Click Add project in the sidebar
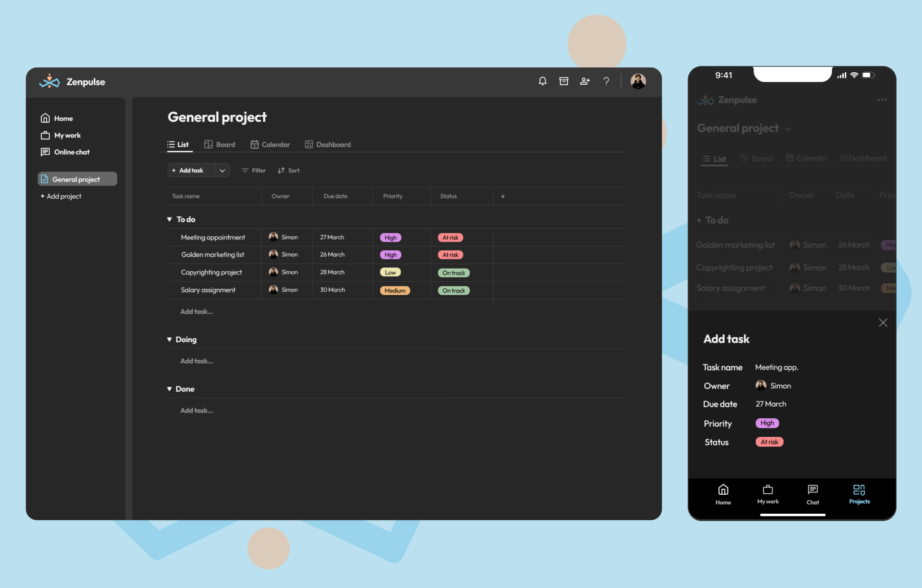Image resolution: width=922 pixels, height=588 pixels. tap(61, 196)
